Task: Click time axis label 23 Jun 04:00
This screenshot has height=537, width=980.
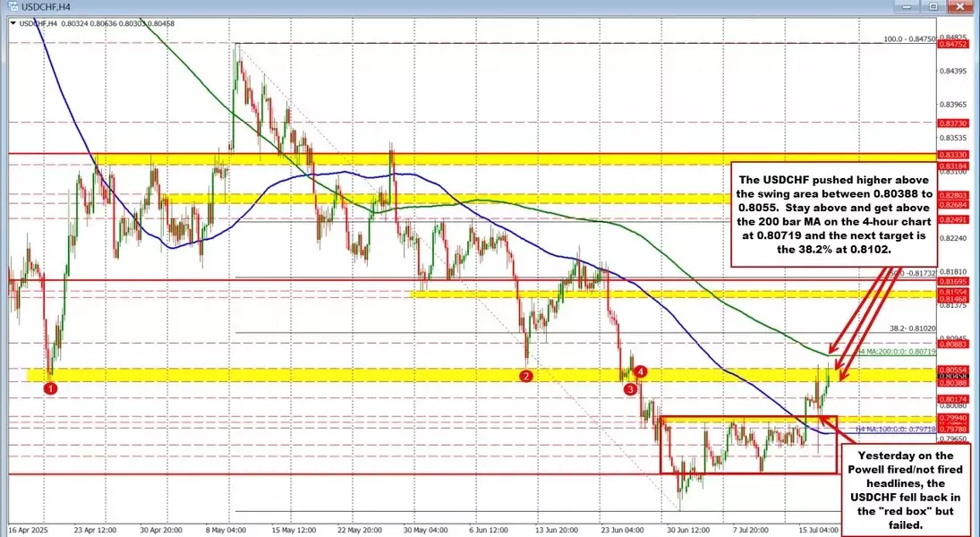Action: pos(622,528)
